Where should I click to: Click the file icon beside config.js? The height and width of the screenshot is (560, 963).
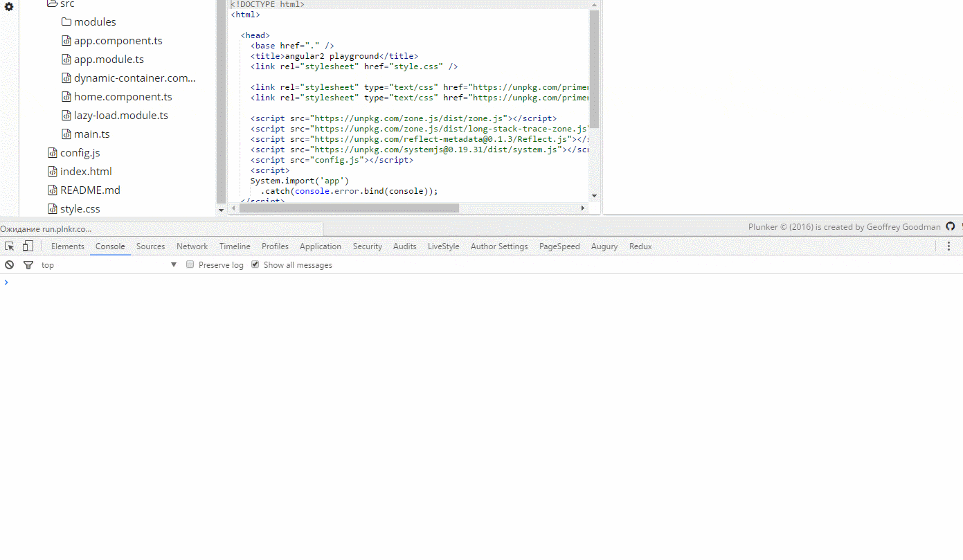(53, 152)
